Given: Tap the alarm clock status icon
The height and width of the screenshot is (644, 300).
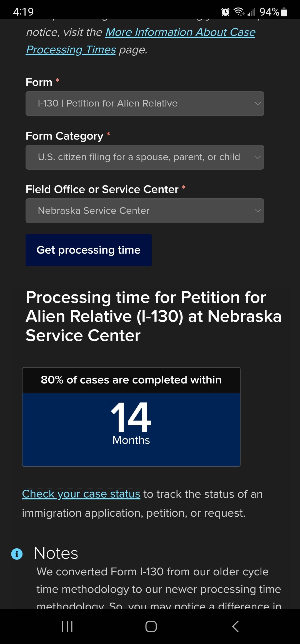Looking at the screenshot, I should tap(225, 12).
